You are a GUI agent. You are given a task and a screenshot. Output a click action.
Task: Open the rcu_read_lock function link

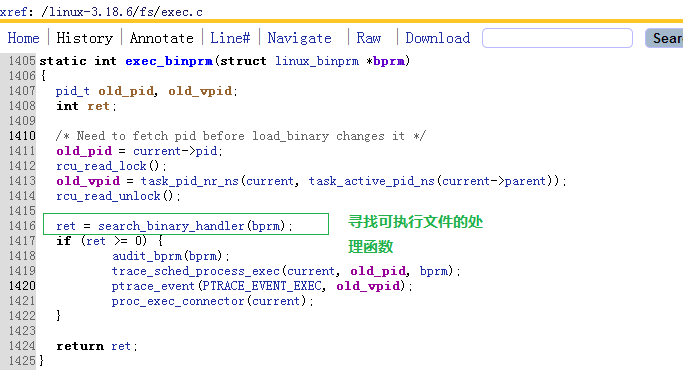point(101,166)
